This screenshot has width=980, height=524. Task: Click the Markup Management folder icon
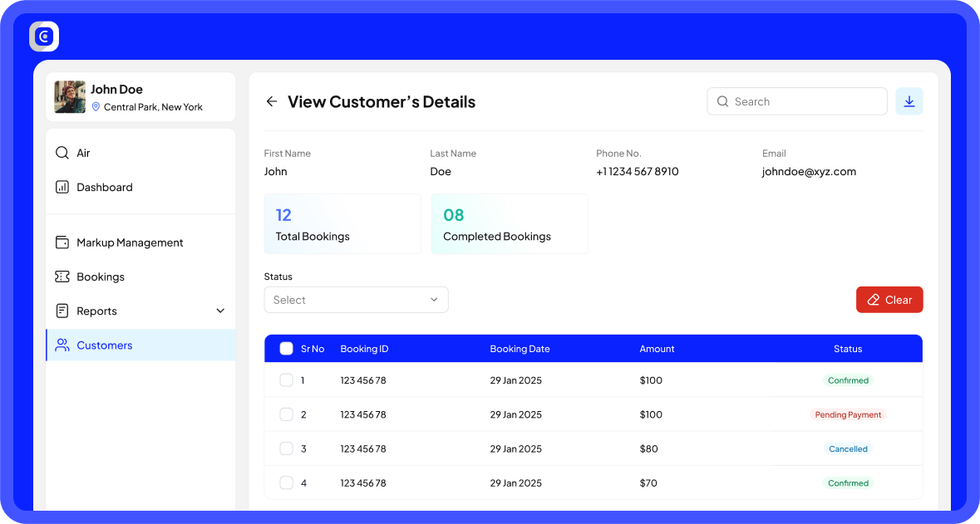pos(62,242)
